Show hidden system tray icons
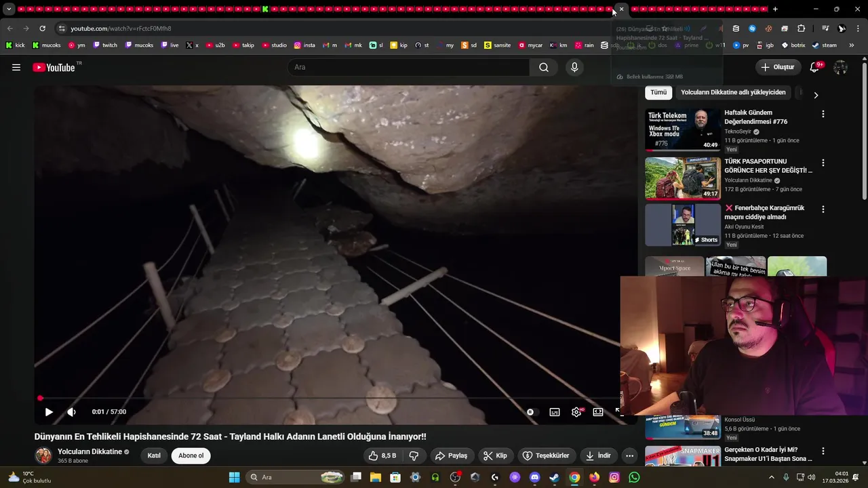The height and width of the screenshot is (488, 868). pyautogui.click(x=771, y=477)
